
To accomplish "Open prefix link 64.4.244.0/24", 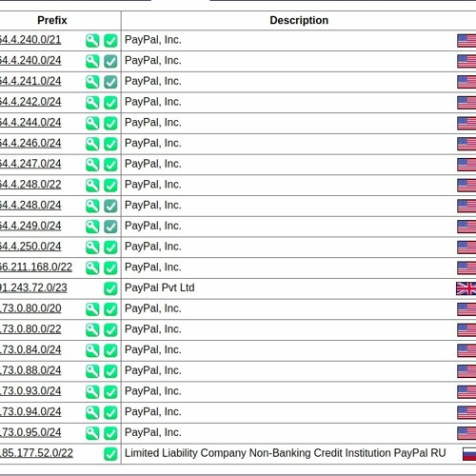I will point(30,123).
